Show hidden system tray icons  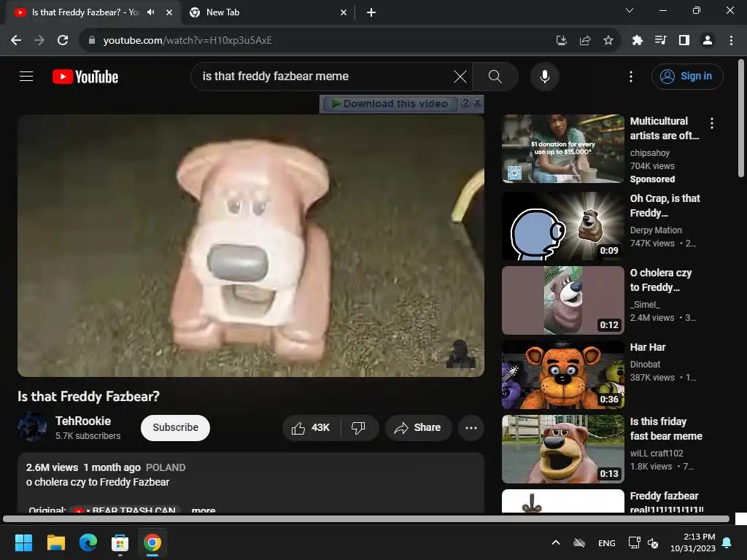pyautogui.click(x=555, y=542)
